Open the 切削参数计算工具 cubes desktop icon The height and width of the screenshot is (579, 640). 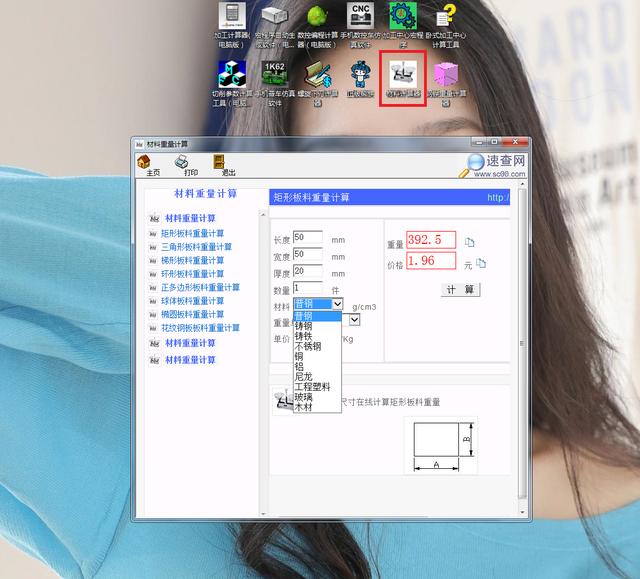(232, 74)
